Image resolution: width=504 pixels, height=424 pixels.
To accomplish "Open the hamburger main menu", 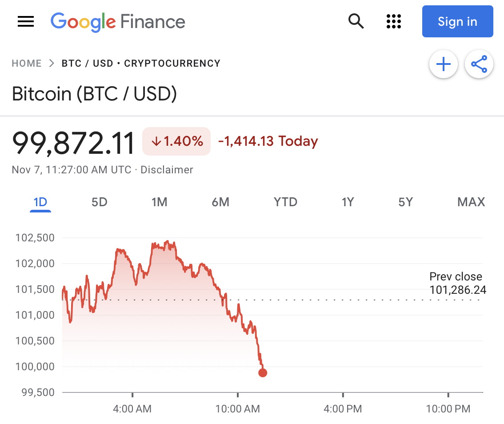I will point(26,21).
